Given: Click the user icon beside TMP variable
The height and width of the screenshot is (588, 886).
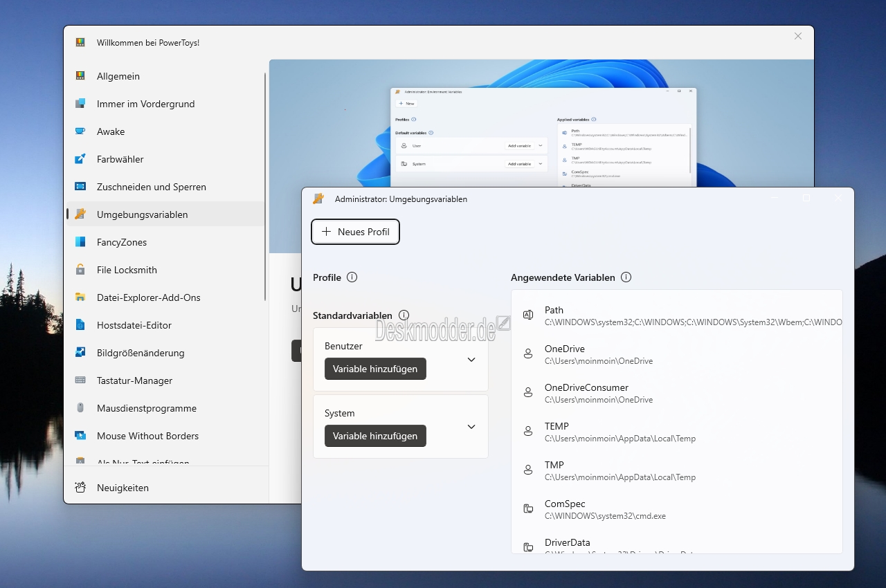Looking at the screenshot, I should (528, 470).
